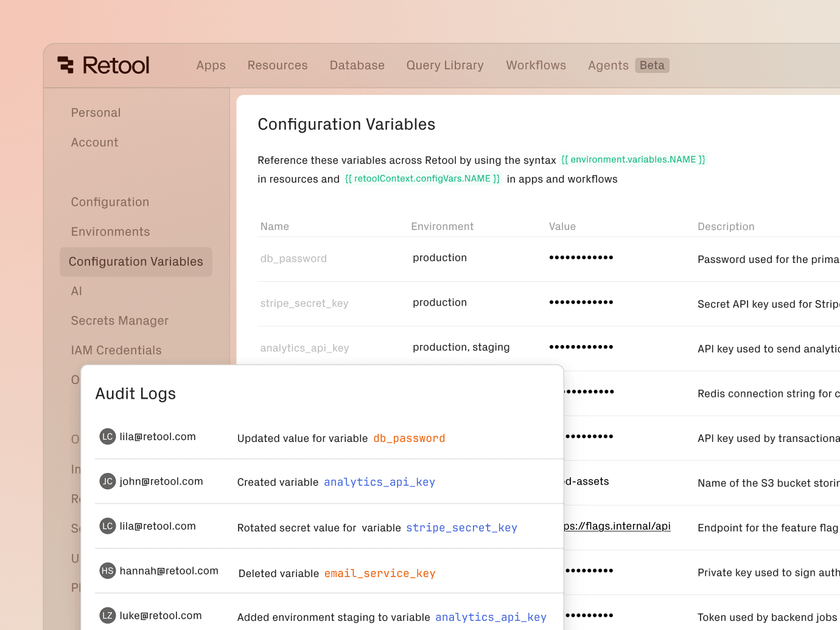Click the JC avatar for john@retool.com
The image size is (840, 630).
(x=108, y=481)
